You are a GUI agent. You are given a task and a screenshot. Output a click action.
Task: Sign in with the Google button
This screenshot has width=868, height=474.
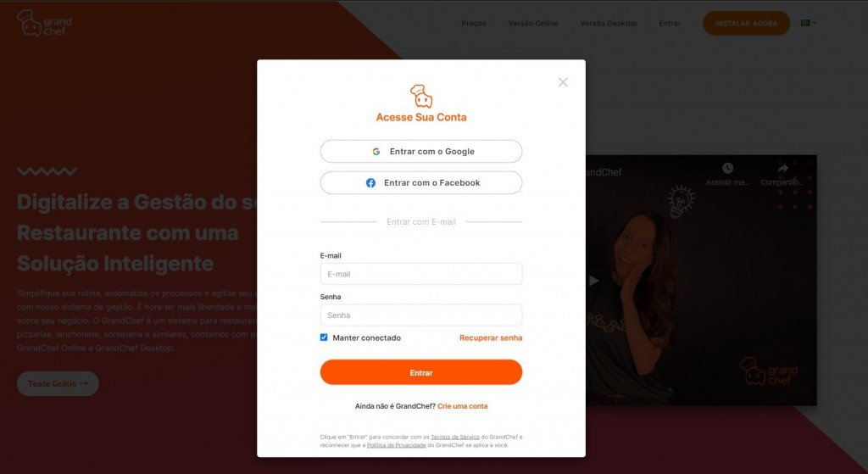click(421, 151)
